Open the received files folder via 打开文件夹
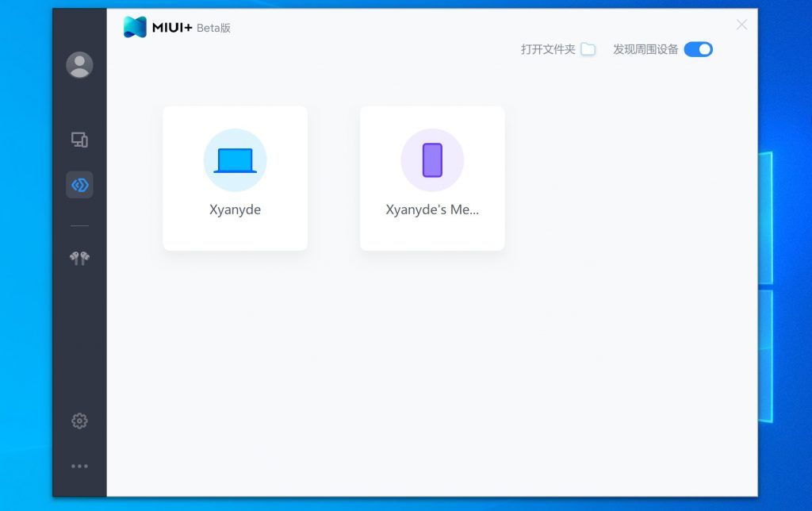 [x=548, y=48]
